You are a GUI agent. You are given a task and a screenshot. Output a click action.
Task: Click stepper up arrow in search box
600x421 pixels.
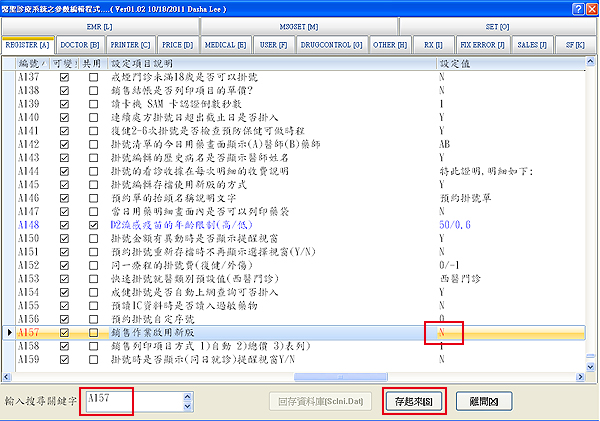[188, 396]
